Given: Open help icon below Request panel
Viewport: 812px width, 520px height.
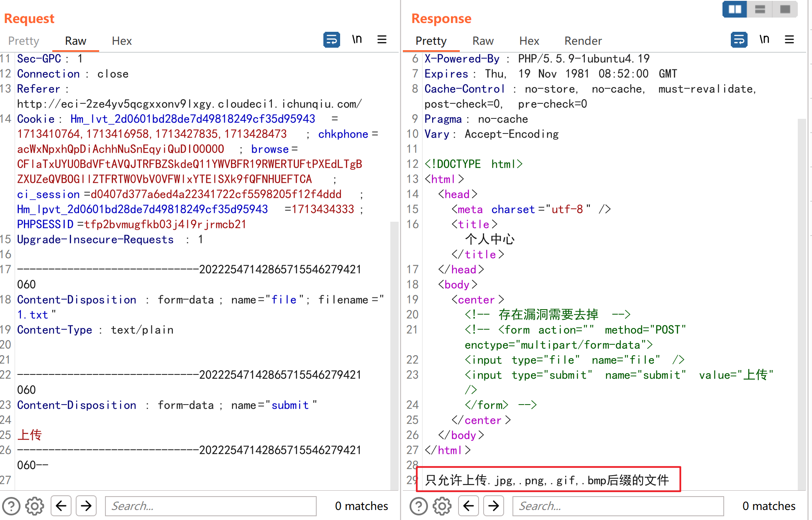Looking at the screenshot, I should click(11, 506).
